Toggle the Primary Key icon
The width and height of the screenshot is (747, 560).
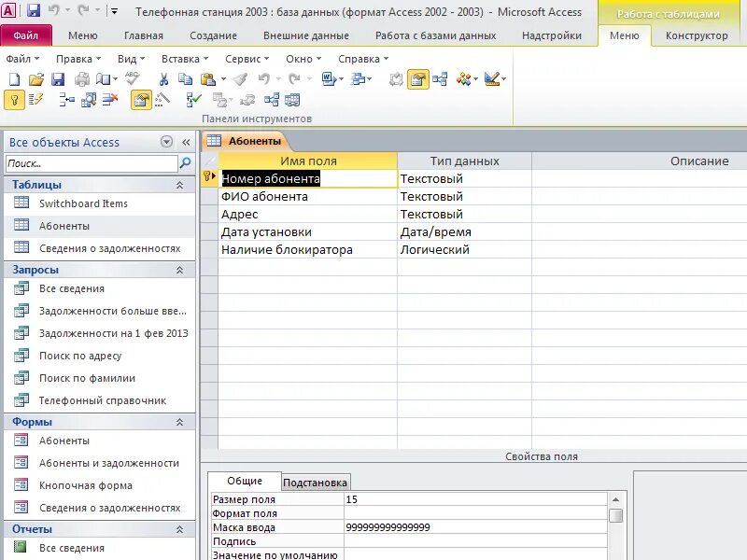pyautogui.click(x=14, y=100)
